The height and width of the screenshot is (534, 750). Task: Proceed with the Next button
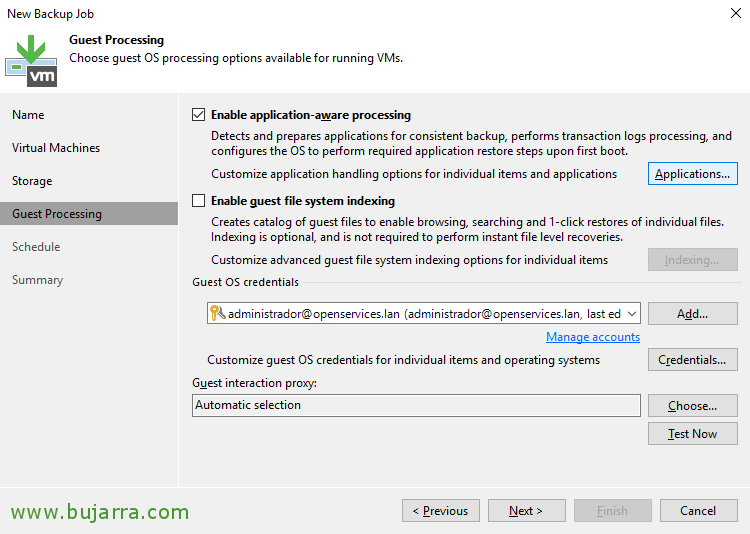527,511
